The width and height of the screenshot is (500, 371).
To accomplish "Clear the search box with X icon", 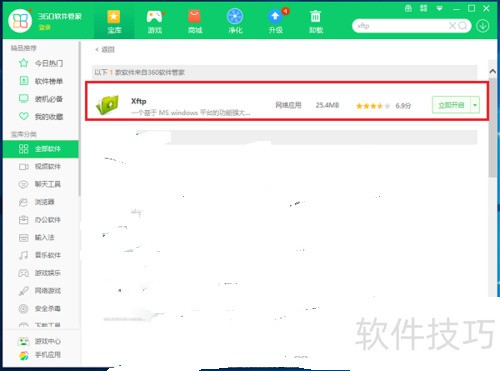I will [452, 26].
